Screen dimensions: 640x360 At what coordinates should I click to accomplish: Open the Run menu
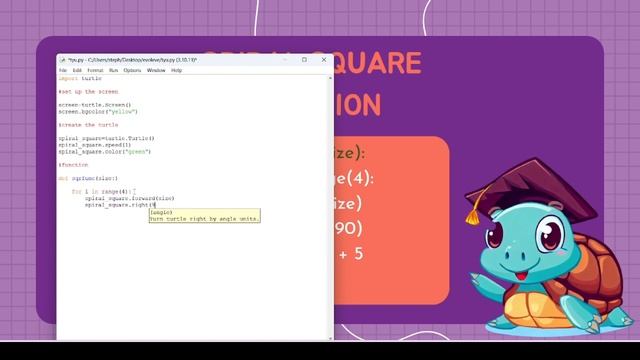point(113,70)
